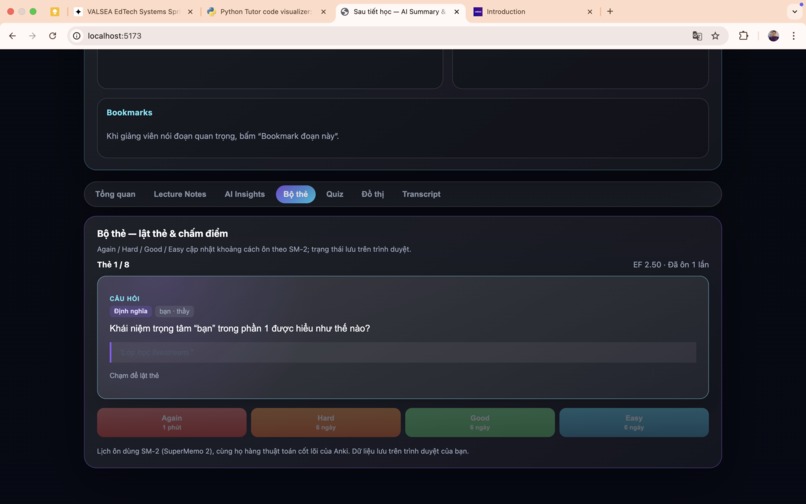Viewport: 806px width, 504px height.
Task: Click the flashcard question text
Action: (x=240, y=328)
